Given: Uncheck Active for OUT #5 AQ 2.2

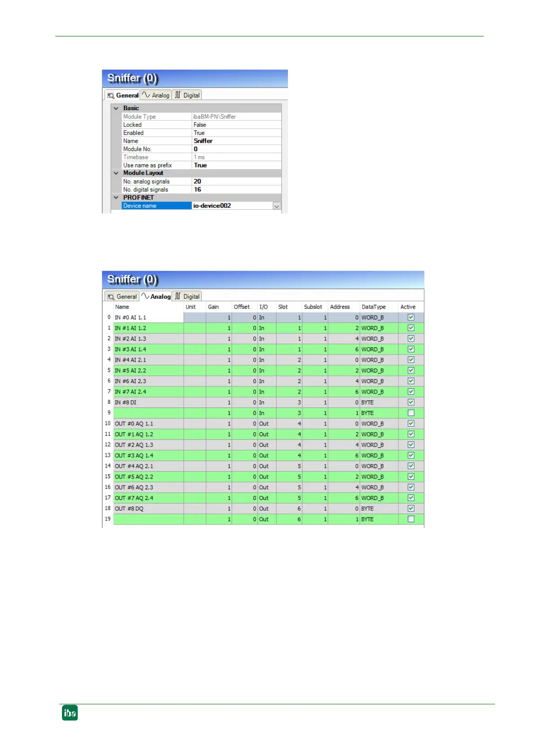Looking at the screenshot, I should (x=411, y=477).
